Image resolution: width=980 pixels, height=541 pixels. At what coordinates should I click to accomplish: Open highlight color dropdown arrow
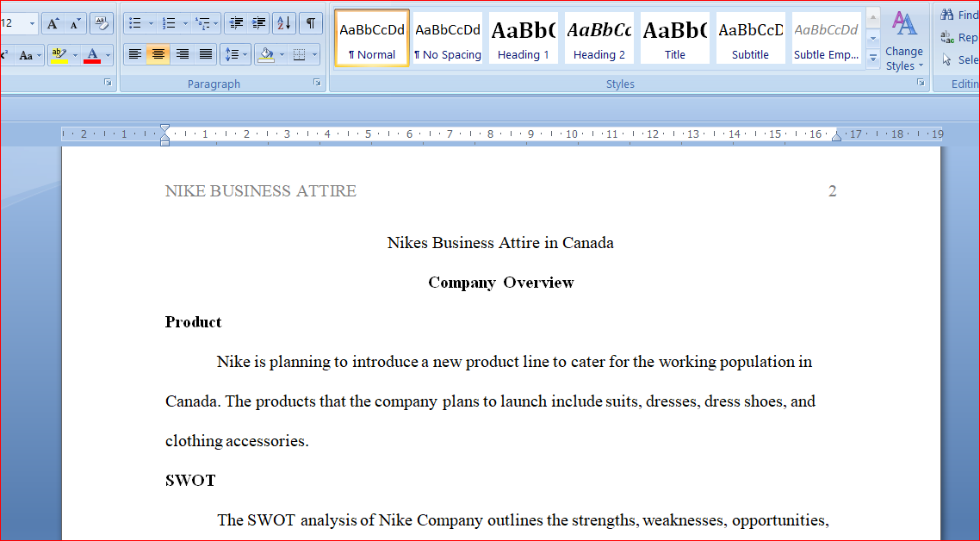point(75,55)
